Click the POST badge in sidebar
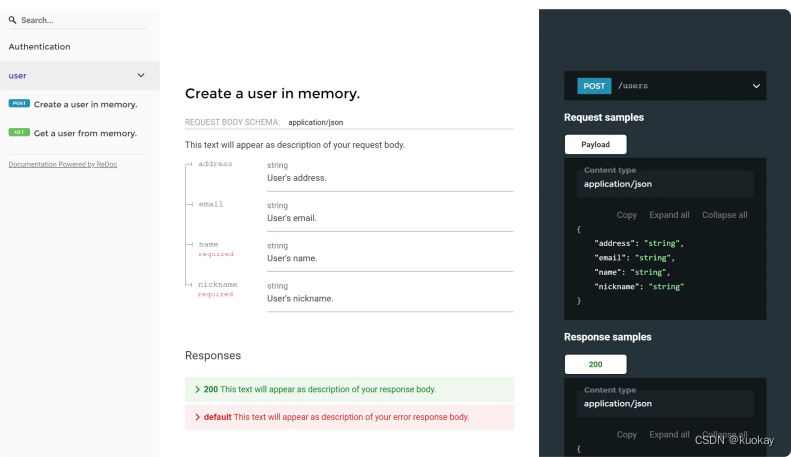 click(x=19, y=103)
